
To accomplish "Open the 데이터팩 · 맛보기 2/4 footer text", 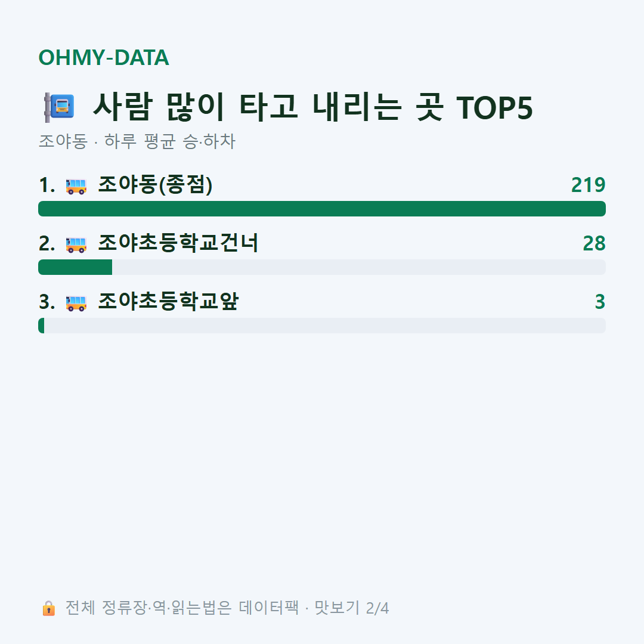I will pyautogui.click(x=314, y=608).
